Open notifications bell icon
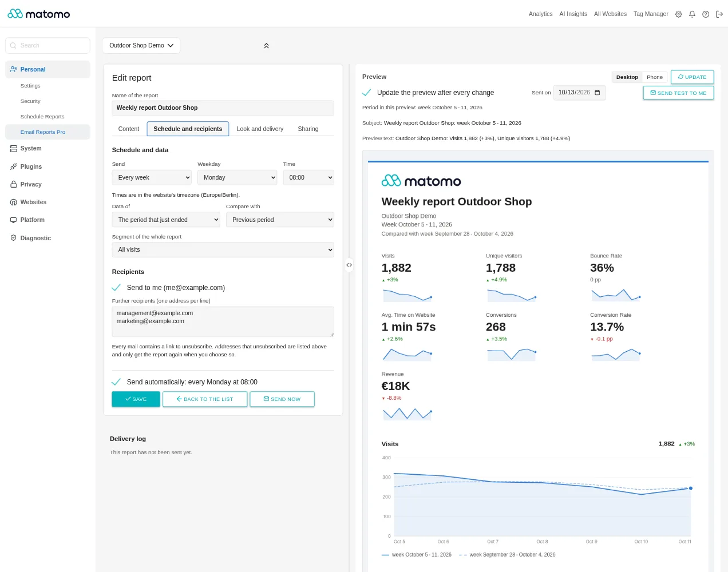This screenshot has height=572, width=728. point(693,14)
